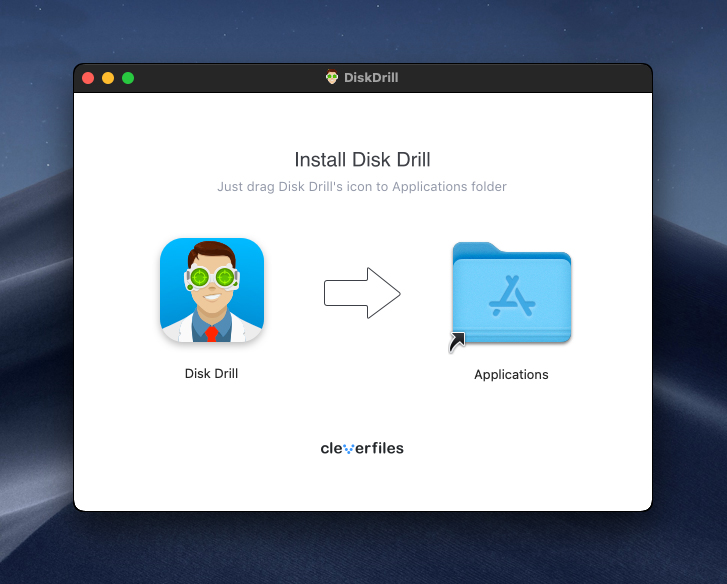The image size is (727, 584).
Task: Close the DiskDrill installer window
Action: (88, 78)
